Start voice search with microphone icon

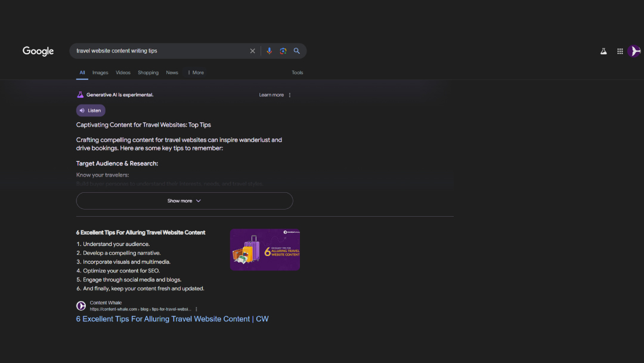[269, 51]
